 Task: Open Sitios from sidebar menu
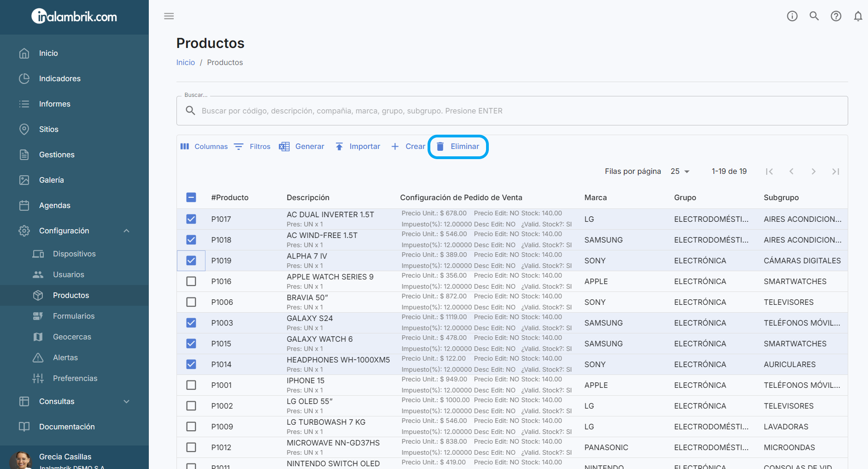coord(49,129)
